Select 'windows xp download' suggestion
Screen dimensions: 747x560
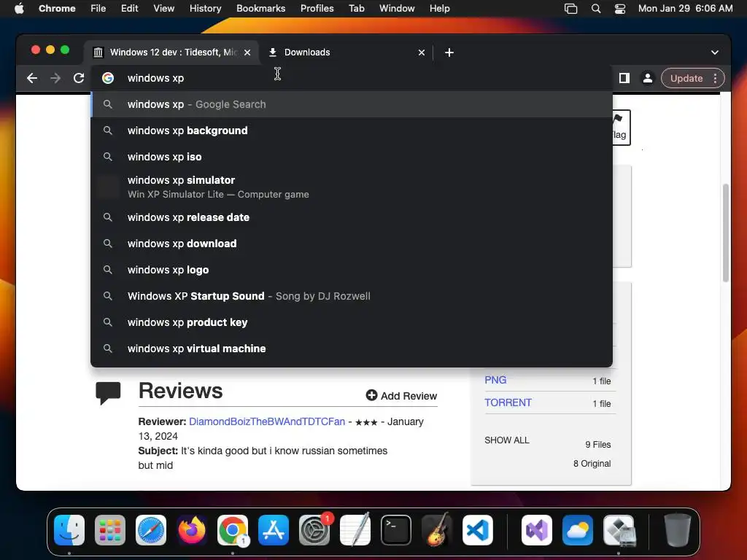click(352, 244)
